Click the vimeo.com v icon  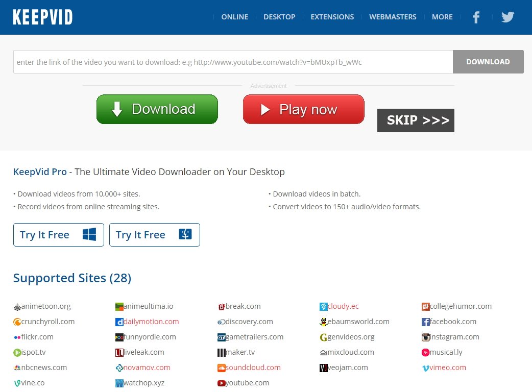[425, 368]
